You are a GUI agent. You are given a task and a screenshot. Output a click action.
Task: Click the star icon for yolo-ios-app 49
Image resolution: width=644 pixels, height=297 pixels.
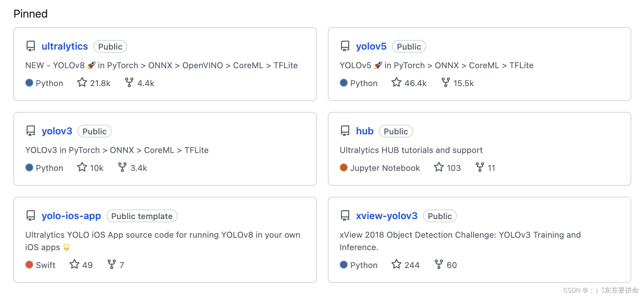[74, 264]
